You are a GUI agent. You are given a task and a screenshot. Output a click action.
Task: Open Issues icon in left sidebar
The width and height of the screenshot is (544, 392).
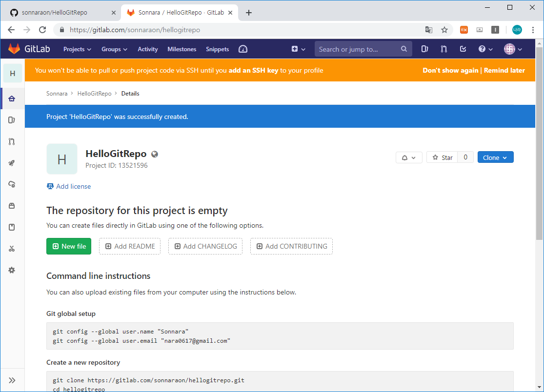12,120
